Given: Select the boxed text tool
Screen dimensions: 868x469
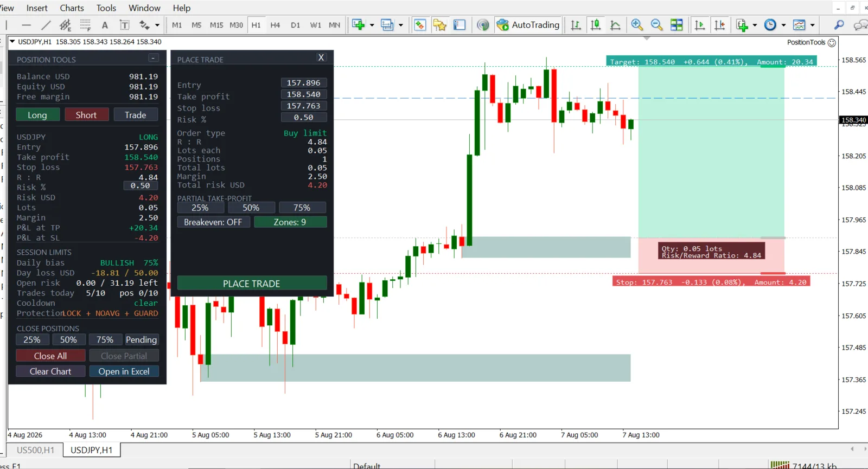Looking at the screenshot, I should pyautogui.click(x=124, y=25).
